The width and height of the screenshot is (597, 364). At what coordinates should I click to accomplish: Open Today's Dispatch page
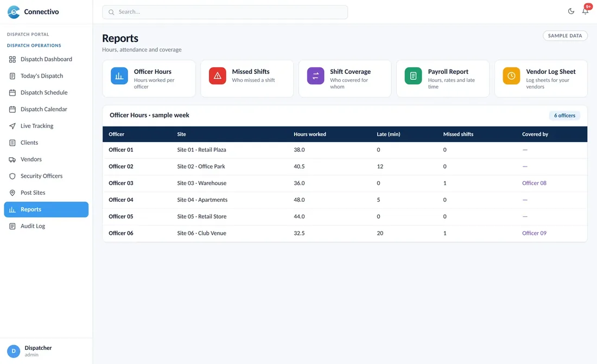pyautogui.click(x=46, y=76)
